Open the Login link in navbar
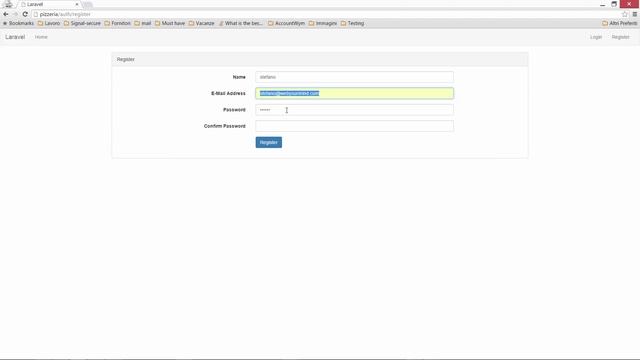The height and width of the screenshot is (360, 640). [596, 37]
